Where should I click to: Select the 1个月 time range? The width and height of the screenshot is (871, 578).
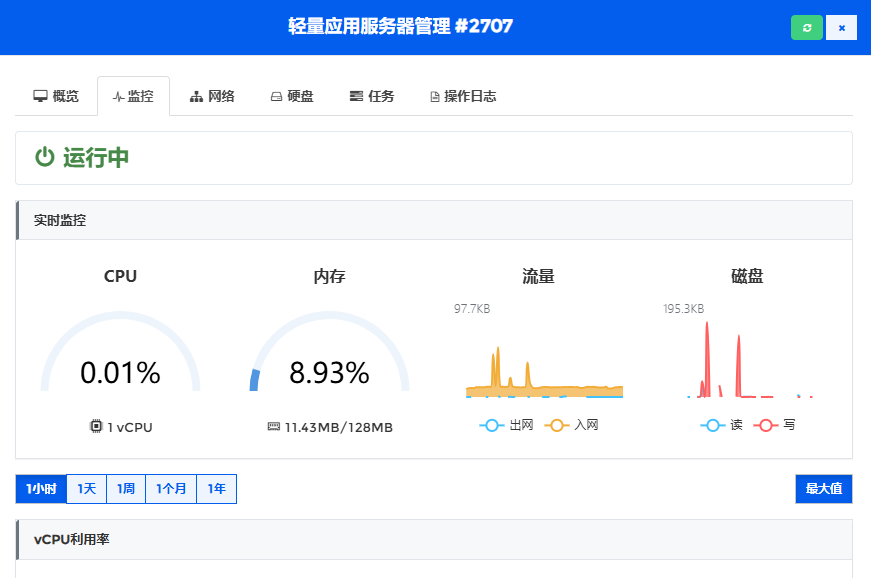(x=171, y=489)
